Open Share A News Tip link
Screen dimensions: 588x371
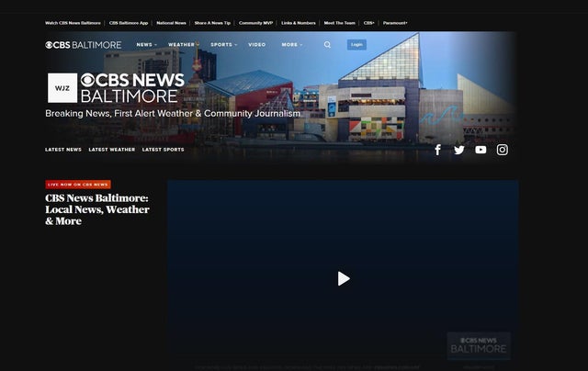point(212,23)
